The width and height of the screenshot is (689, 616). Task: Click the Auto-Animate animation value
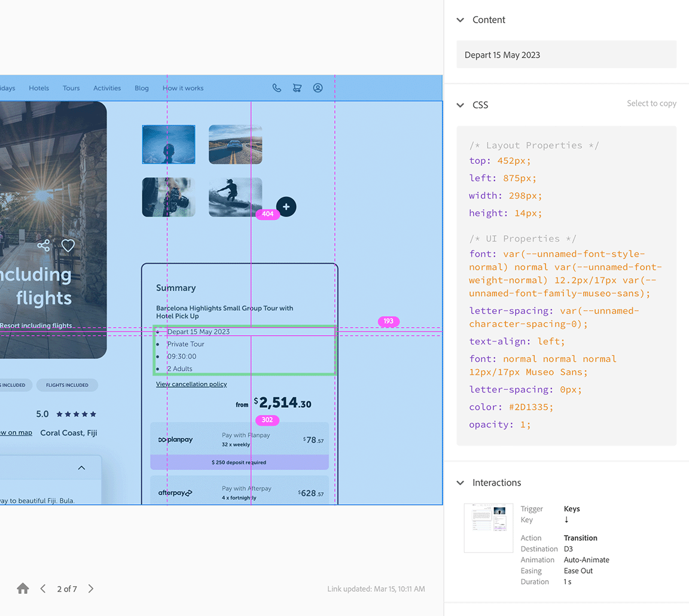tap(586, 560)
